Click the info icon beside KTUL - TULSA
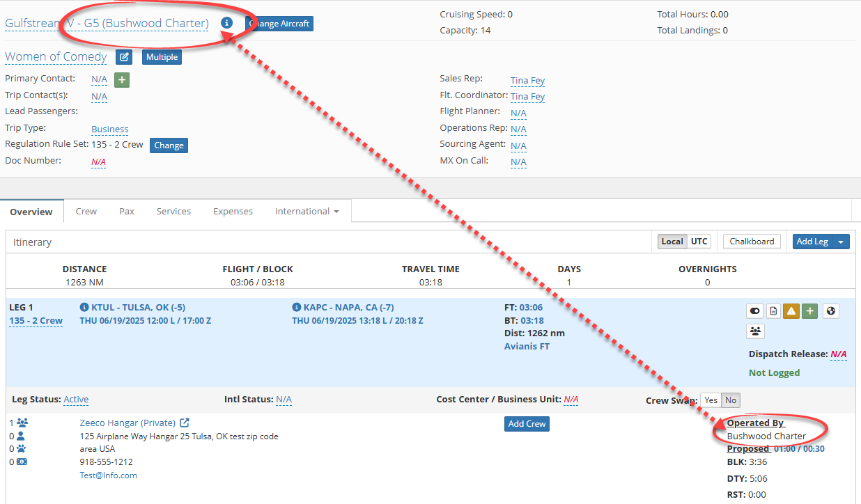 click(x=84, y=307)
